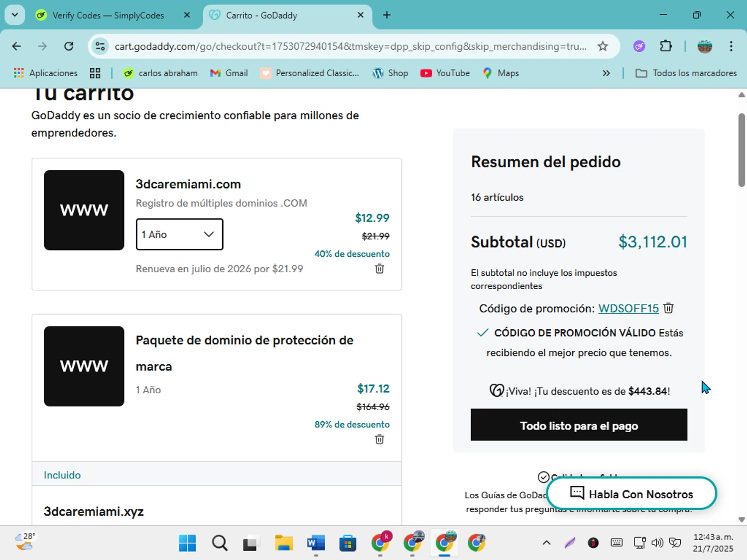This screenshot has height=560, width=747.
Task: Open Task View on taskbar
Action: point(250,543)
